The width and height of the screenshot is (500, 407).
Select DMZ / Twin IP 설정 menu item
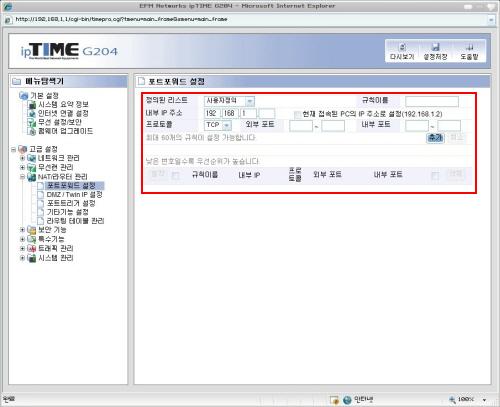(75, 195)
